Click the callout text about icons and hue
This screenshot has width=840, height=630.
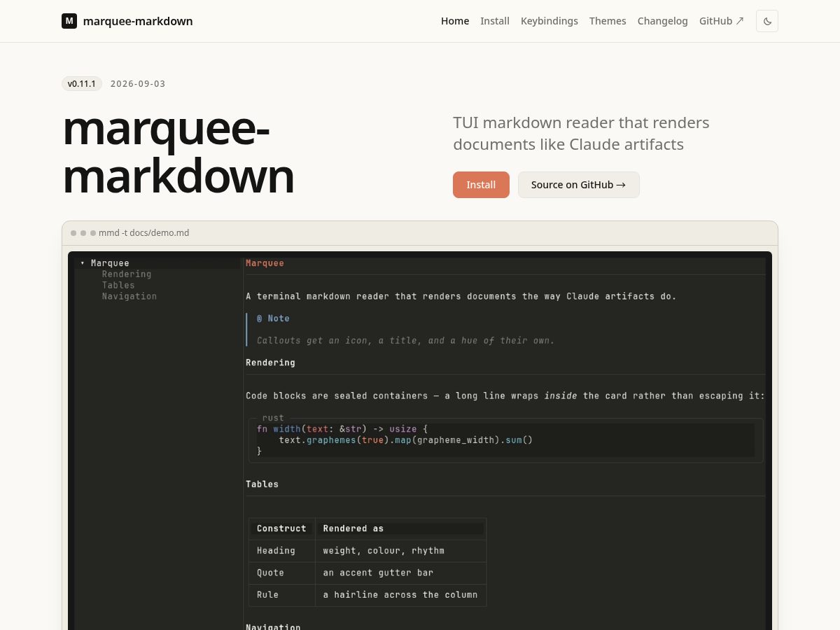pos(405,341)
